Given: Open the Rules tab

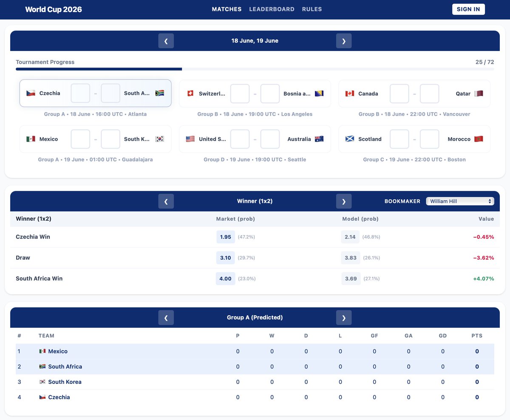Looking at the screenshot, I should pyautogui.click(x=312, y=9).
